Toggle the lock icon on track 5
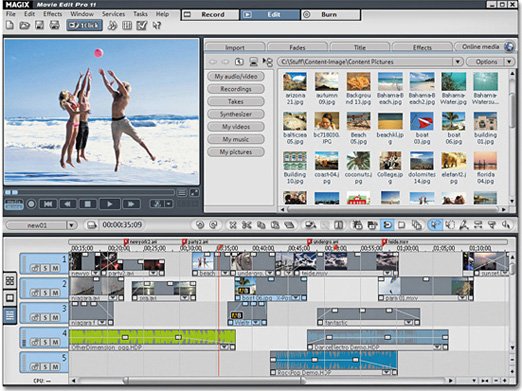 [x=35, y=367]
